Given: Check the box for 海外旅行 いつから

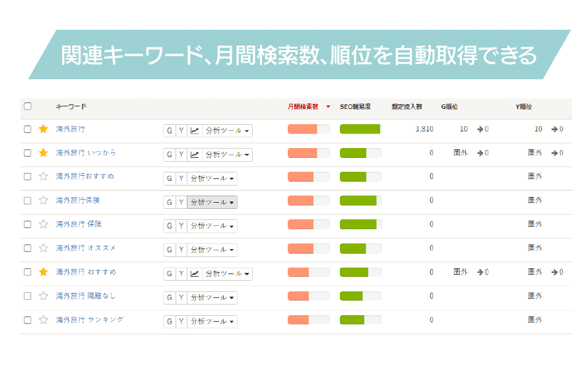Looking at the screenshot, I should pos(28,153).
